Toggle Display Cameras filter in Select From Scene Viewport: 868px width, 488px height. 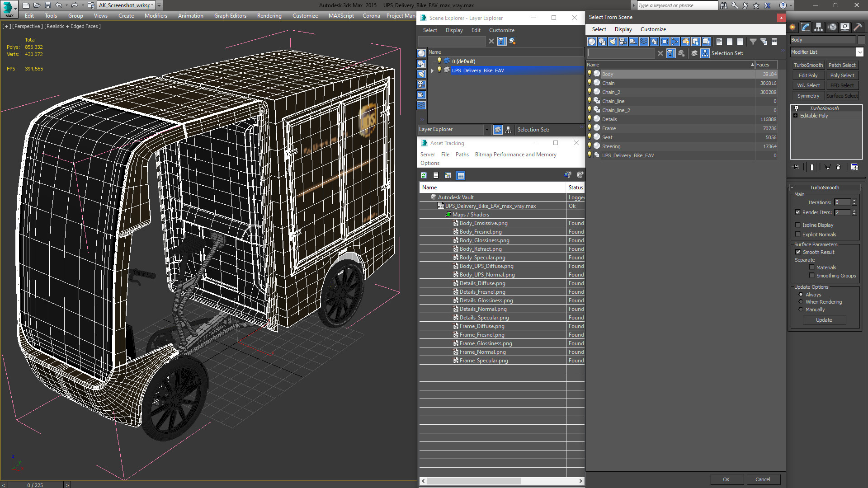623,42
